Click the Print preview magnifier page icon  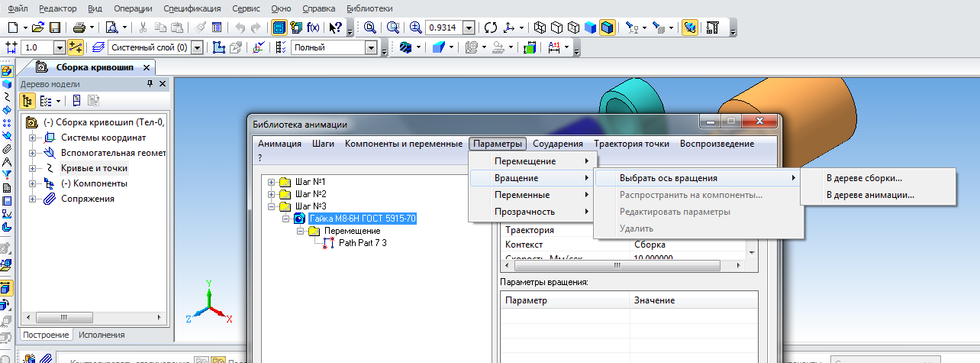point(111,28)
